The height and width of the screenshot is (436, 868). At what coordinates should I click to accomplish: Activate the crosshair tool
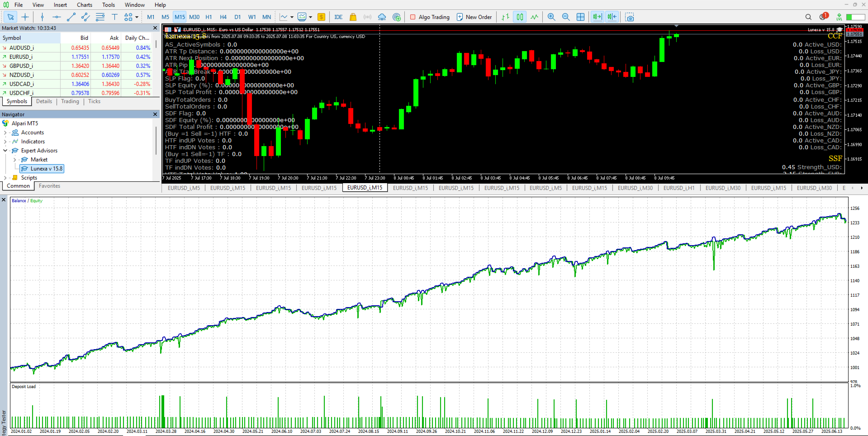pyautogui.click(x=25, y=17)
